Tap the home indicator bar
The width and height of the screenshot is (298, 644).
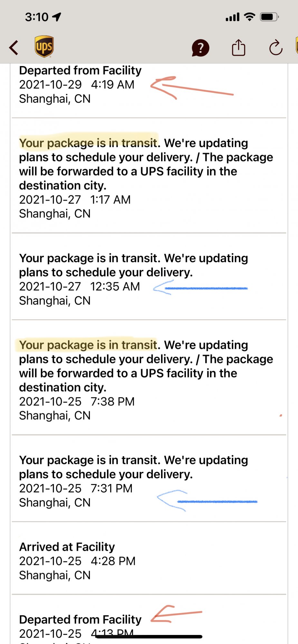[x=149, y=637]
